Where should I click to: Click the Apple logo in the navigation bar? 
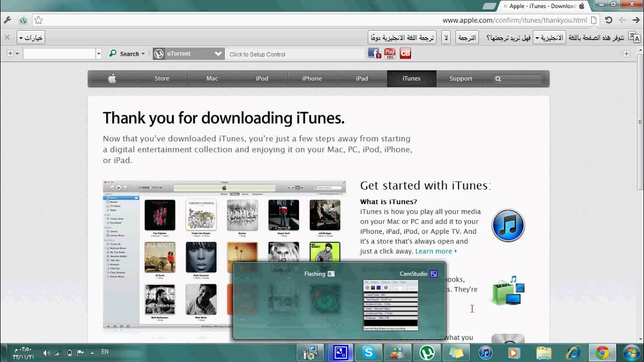[112, 78]
